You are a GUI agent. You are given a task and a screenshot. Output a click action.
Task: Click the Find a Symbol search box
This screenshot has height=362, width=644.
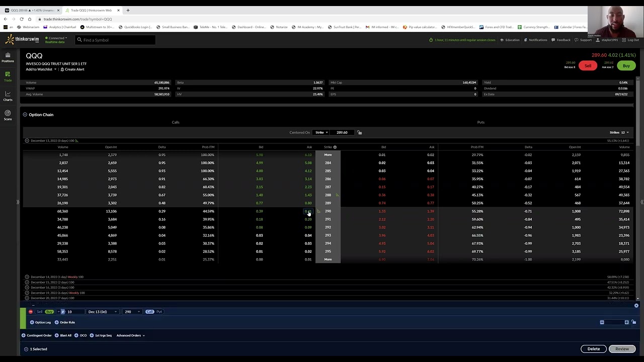click(116, 40)
